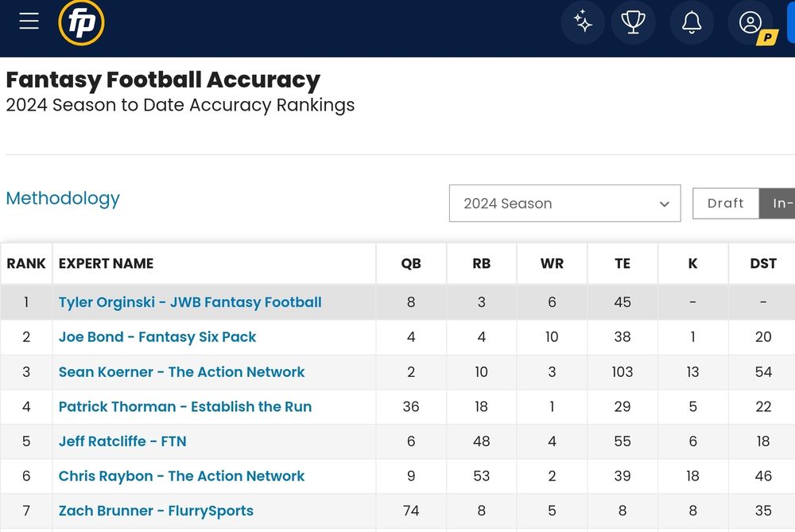Open Sean Koerner - The Action Network profile
This screenshot has height=532, width=795.
click(181, 371)
